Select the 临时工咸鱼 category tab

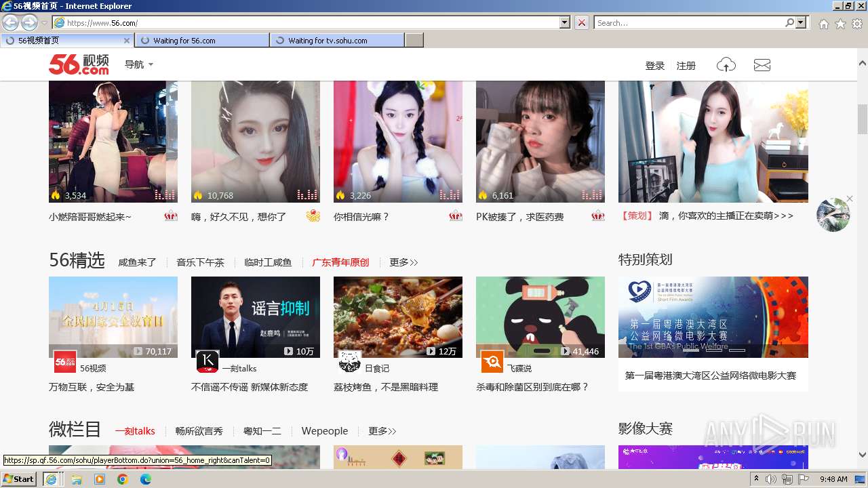[268, 262]
